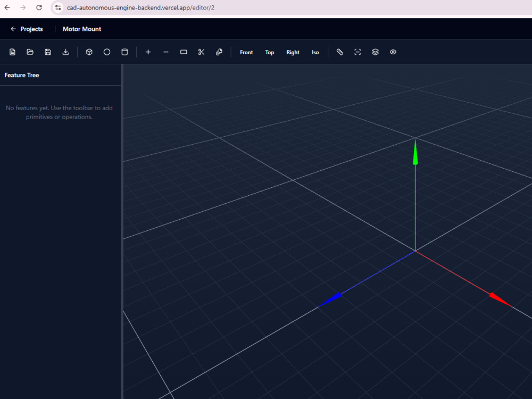The image size is (532, 399).
Task: Switch to Top view
Action: point(270,52)
